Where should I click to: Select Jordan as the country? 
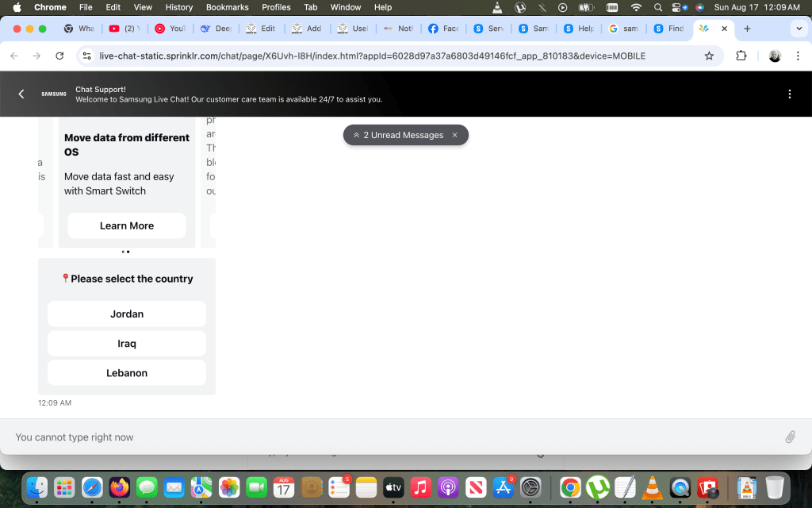(x=127, y=314)
